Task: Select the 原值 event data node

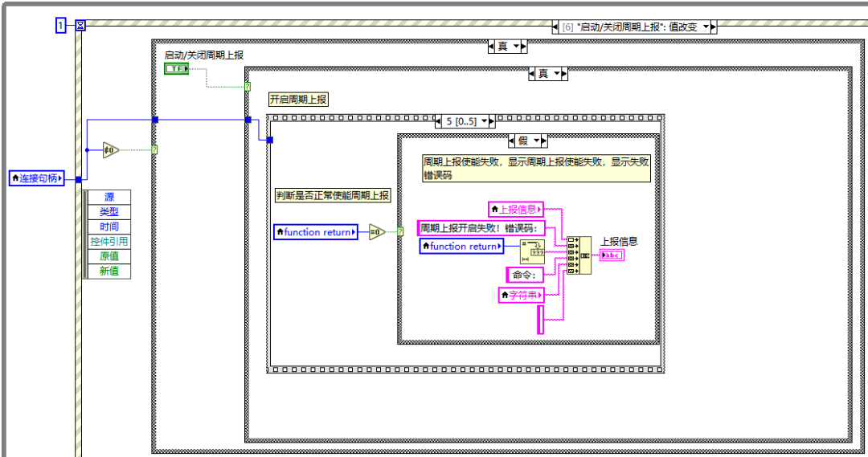Action: (109, 256)
